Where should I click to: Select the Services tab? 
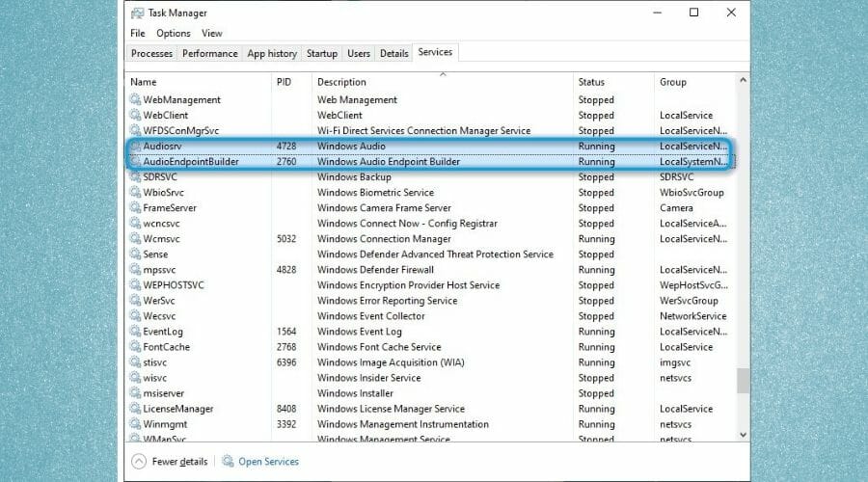tap(435, 52)
